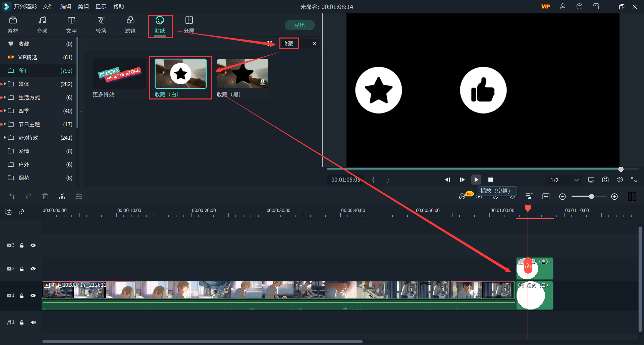Delete selected clip with trash icon
644x345 pixels.
tap(45, 197)
